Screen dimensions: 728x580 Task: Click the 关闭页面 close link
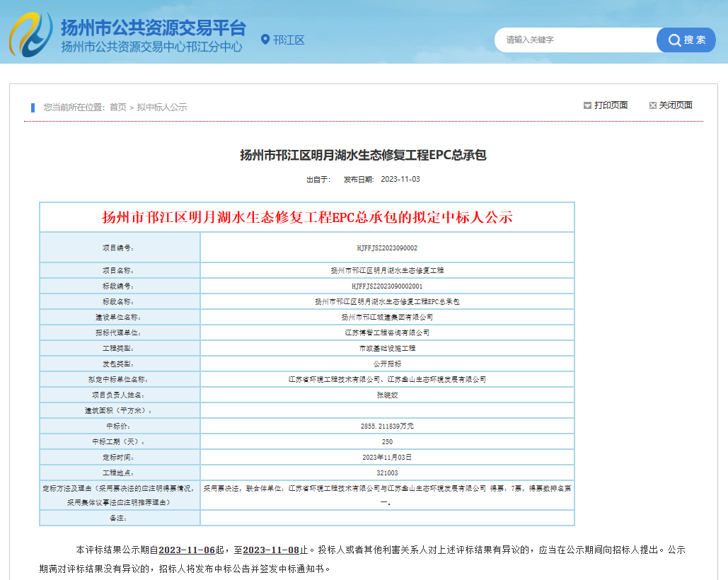[x=676, y=105]
